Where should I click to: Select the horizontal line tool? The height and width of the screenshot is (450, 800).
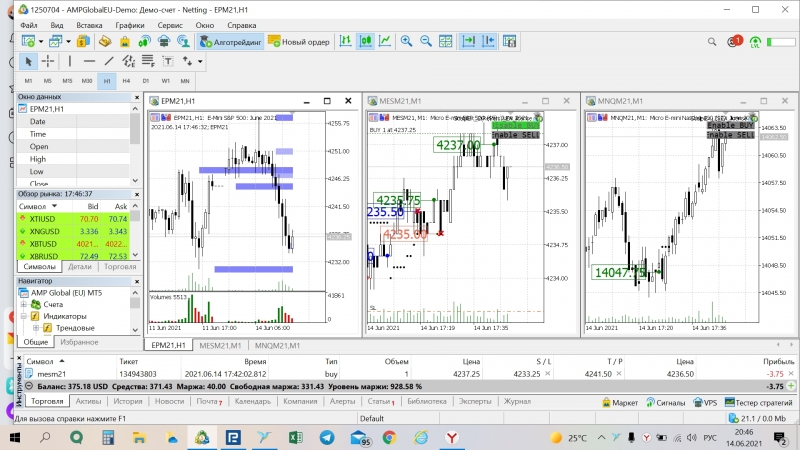pos(89,61)
